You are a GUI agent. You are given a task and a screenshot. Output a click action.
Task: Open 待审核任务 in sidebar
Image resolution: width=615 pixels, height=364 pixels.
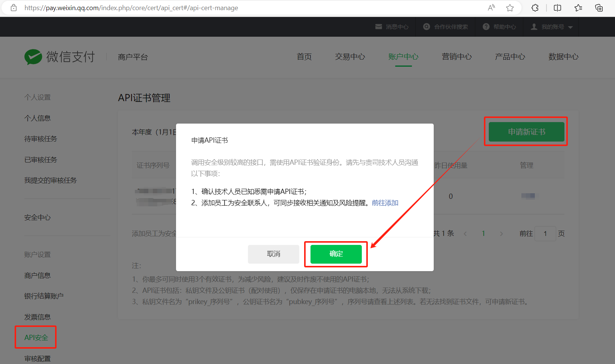pos(41,139)
